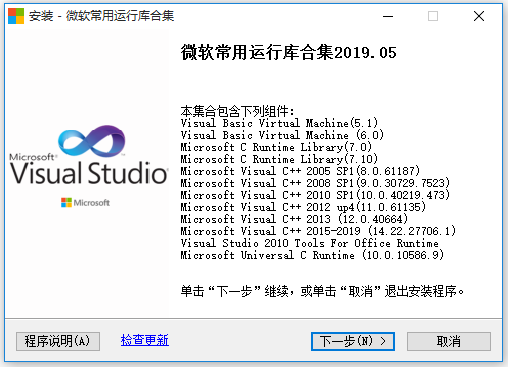Click the Visual C++ 2015-2019 component line
The width and height of the screenshot is (508, 367).
(x=318, y=231)
